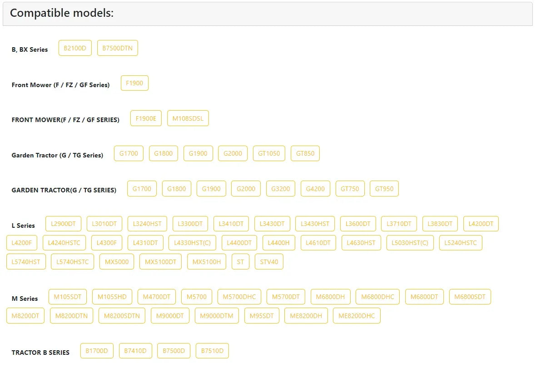Choose the L3240HST model tag
536x392 pixels.
pos(147,224)
